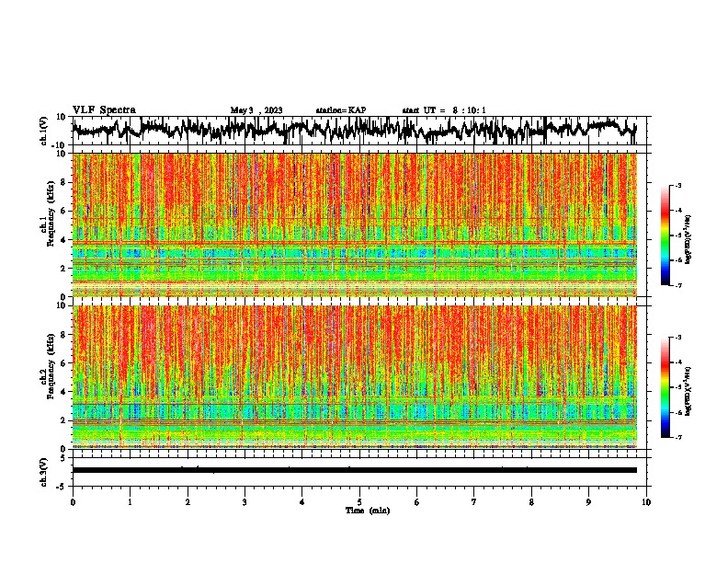This screenshot has height=563, width=728.
Task: Select the "start UT = 8:10:1" text
Action: coord(444,110)
